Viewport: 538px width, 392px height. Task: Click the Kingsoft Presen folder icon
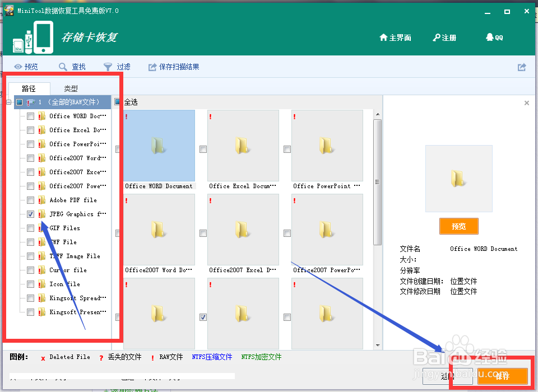pos(42,312)
